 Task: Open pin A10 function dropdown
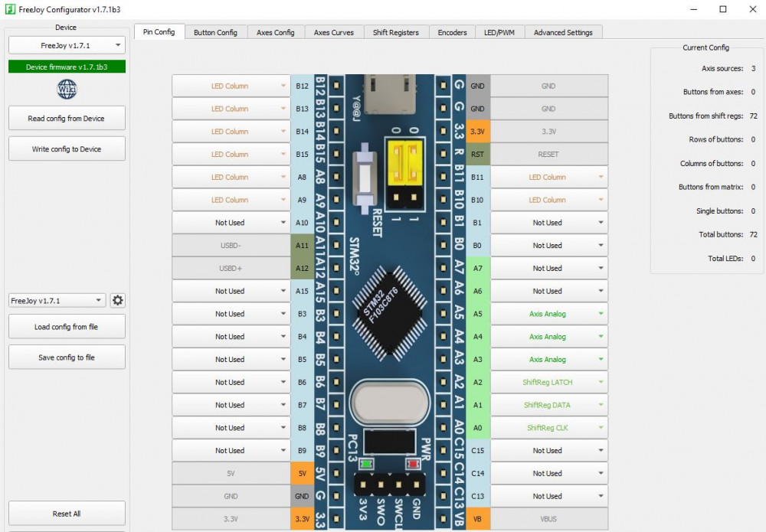point(231,223)
